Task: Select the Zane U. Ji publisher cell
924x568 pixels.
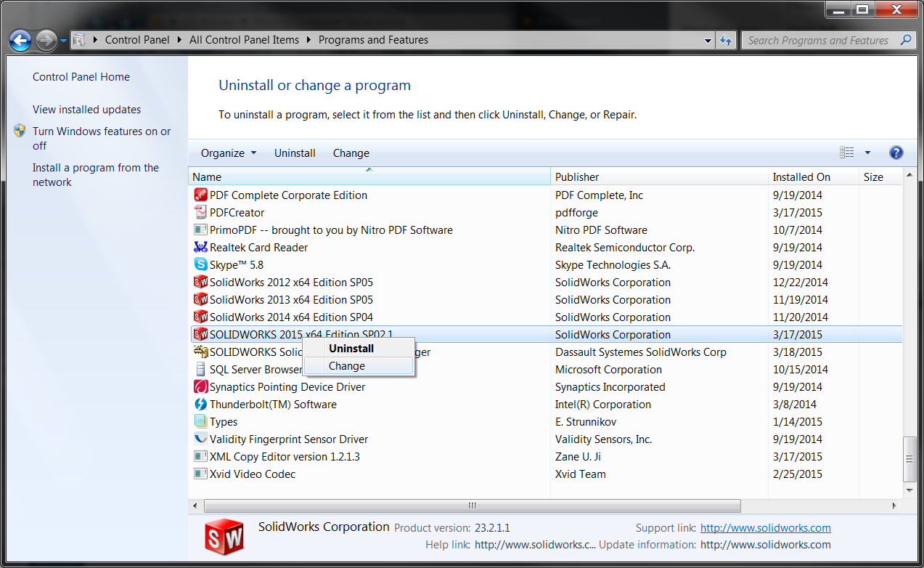Action: tap(578, 456)
